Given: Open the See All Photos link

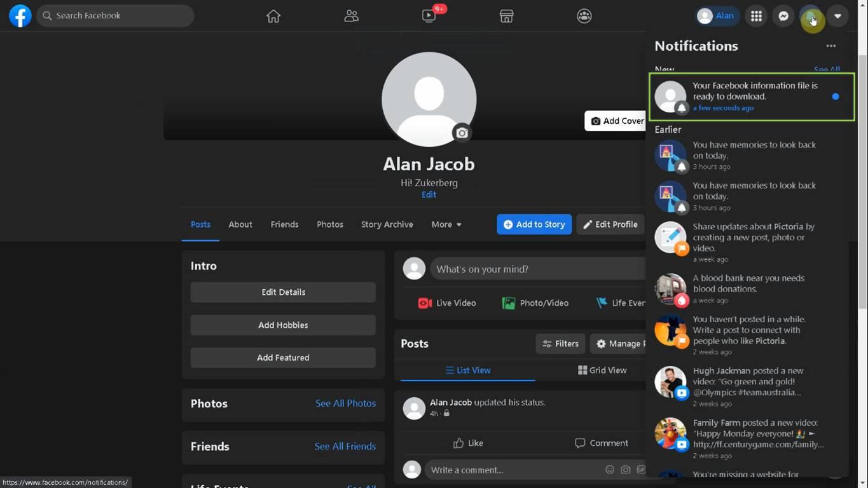Looking at the screenshot, I should coord(345,403).
